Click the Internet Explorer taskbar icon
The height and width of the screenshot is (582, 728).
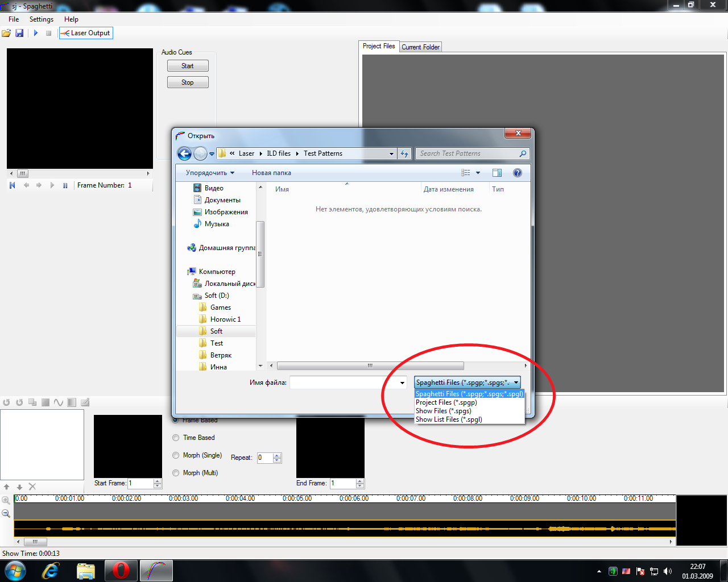click(x=51, y=571)
